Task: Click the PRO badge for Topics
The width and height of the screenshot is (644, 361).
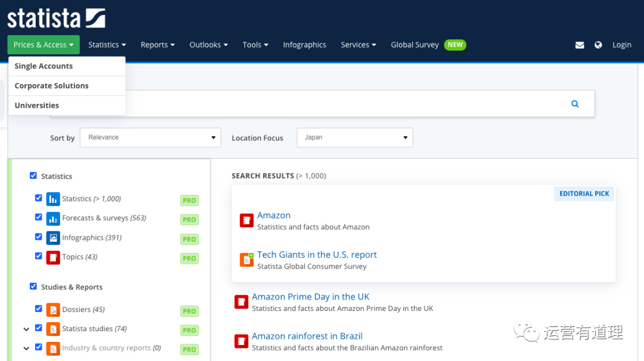Action: [x=190, y=258]
